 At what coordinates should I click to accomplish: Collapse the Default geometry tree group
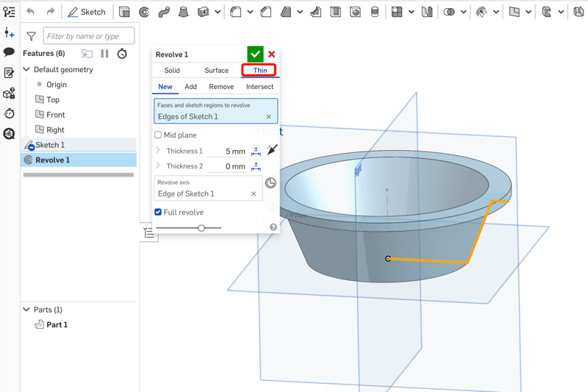tap(27, 70)
